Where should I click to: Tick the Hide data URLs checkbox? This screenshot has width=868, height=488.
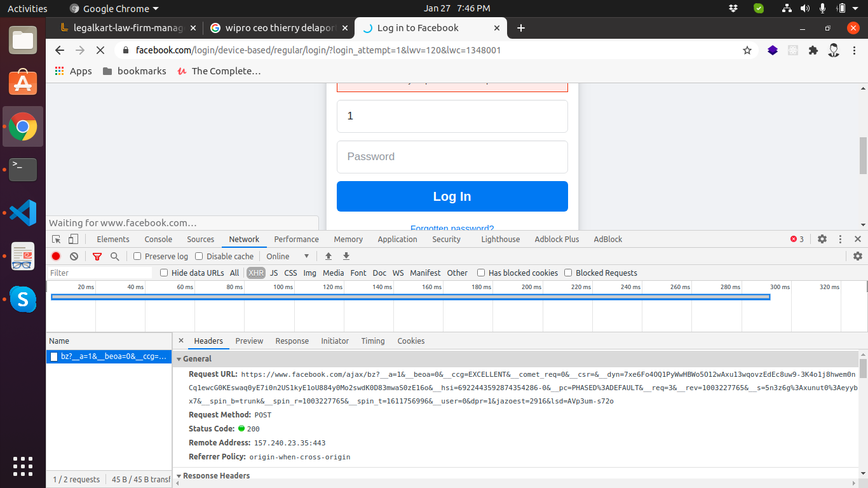(x=164, y=273)
